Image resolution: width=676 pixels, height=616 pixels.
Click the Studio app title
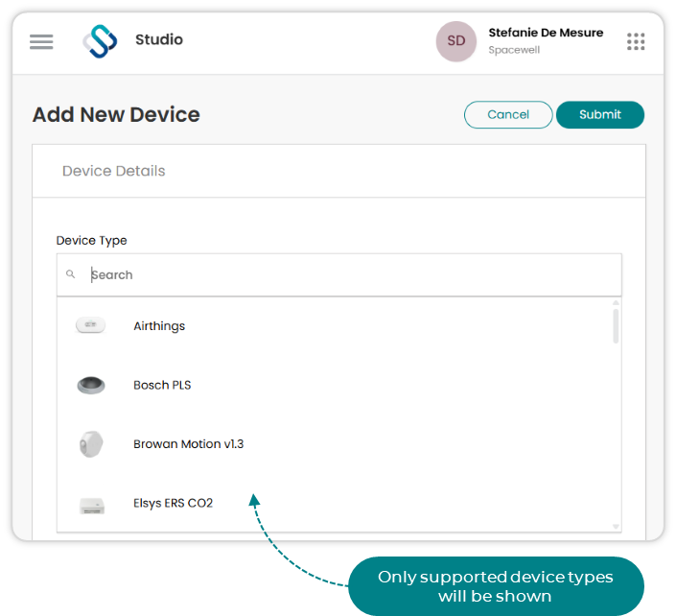tap(159, 39)
